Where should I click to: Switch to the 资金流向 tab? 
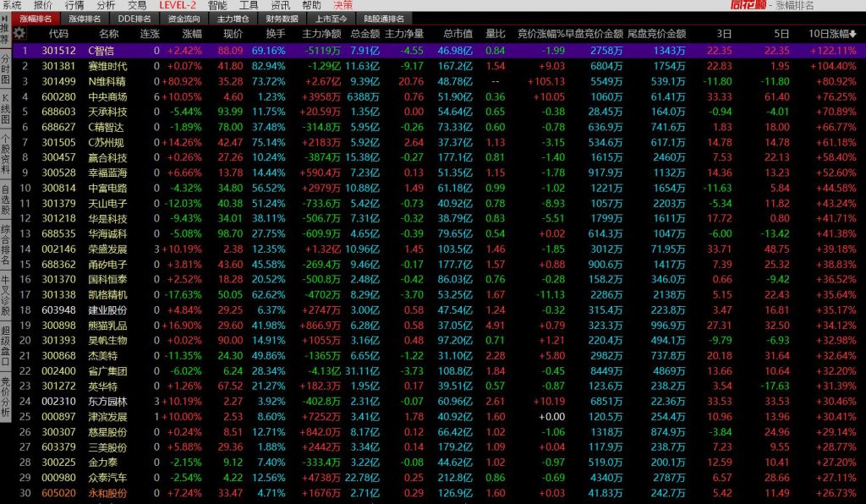coord(184,18)
